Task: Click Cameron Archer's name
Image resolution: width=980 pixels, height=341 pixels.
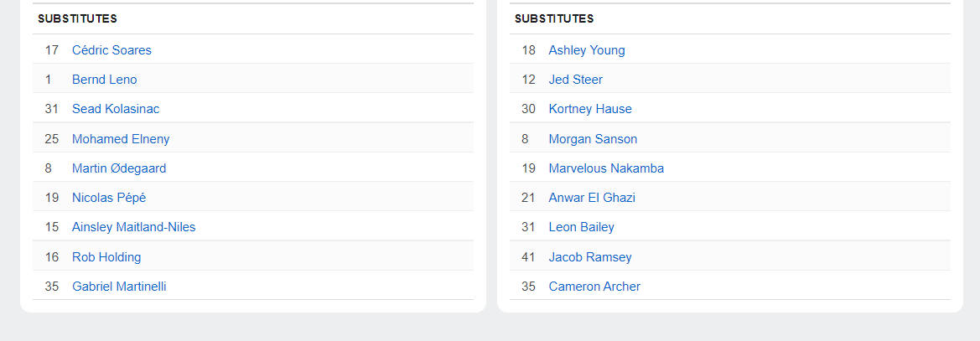Action: [594, 287]
